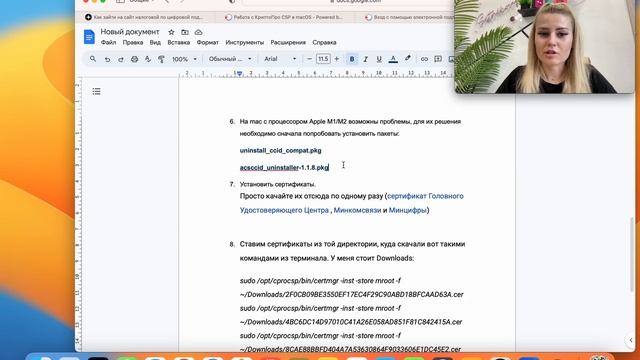Click the vertical document scrollbar
Image resolution: width=640 pixels, height=360 pixels.
click(632, 254)
